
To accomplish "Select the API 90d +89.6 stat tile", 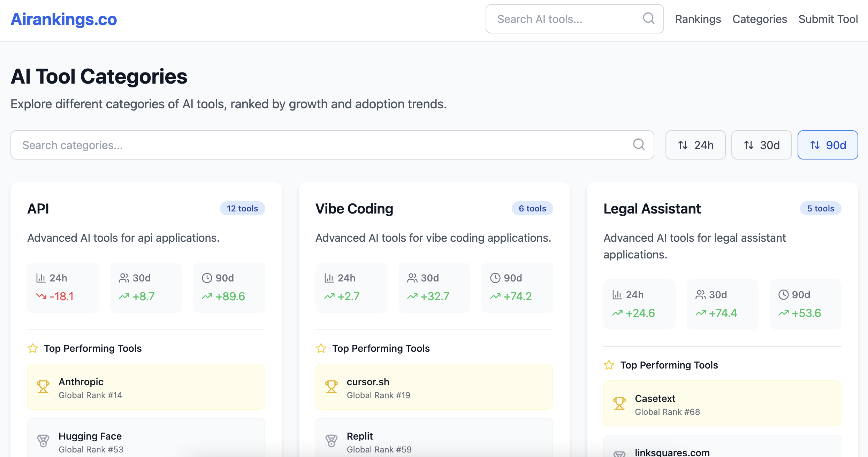I will pos(229,288).
